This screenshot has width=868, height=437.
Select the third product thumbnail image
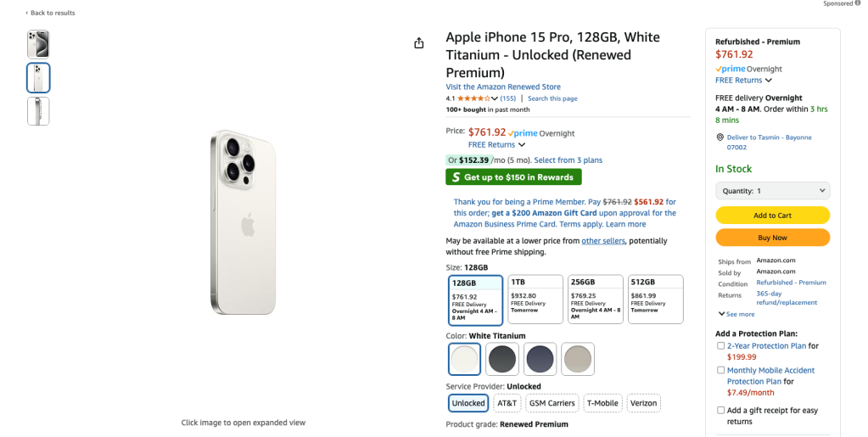pos(38,111)
